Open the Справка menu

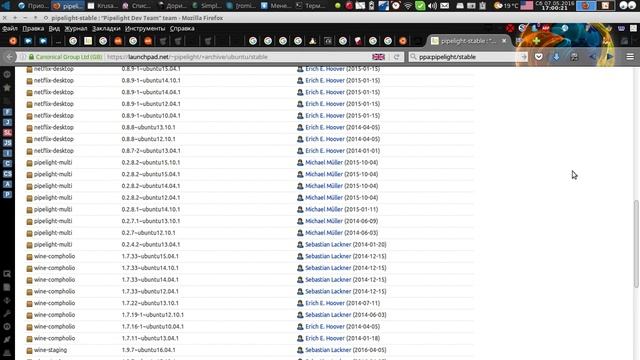[x=182, y=28]
